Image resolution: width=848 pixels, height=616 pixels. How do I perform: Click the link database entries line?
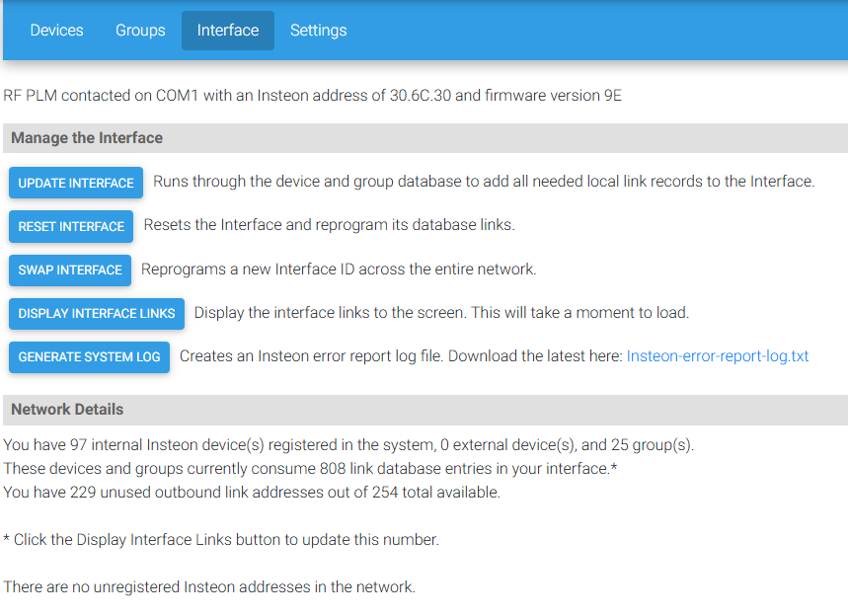tap(310, 469)
